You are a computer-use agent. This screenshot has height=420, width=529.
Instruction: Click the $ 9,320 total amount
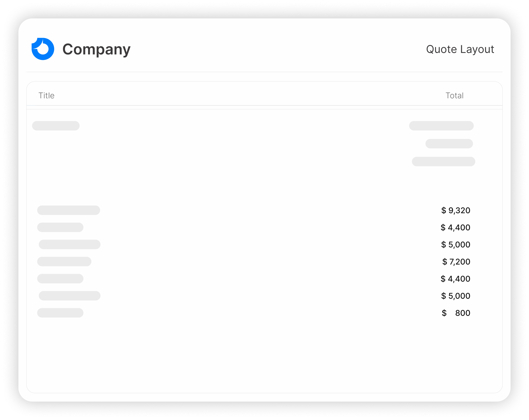(x=456, y=210)
